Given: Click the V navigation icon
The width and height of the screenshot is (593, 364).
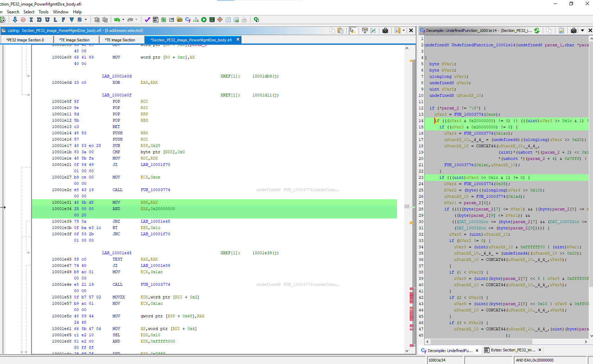Looking at the screenshot, I should click(x=72, y=20).
